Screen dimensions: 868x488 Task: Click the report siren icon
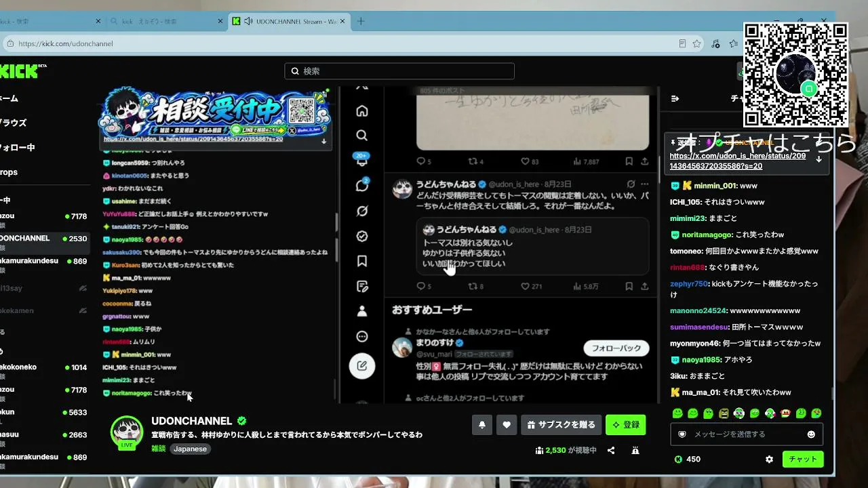[x=635, y=450]
